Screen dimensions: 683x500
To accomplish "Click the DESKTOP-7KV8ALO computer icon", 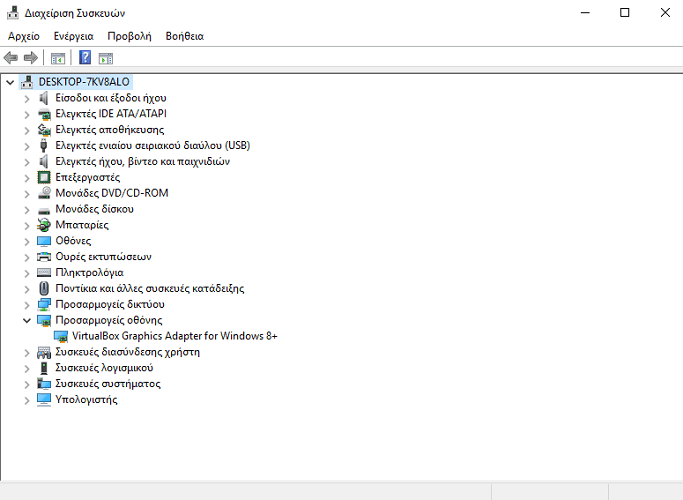I will 27,82.
